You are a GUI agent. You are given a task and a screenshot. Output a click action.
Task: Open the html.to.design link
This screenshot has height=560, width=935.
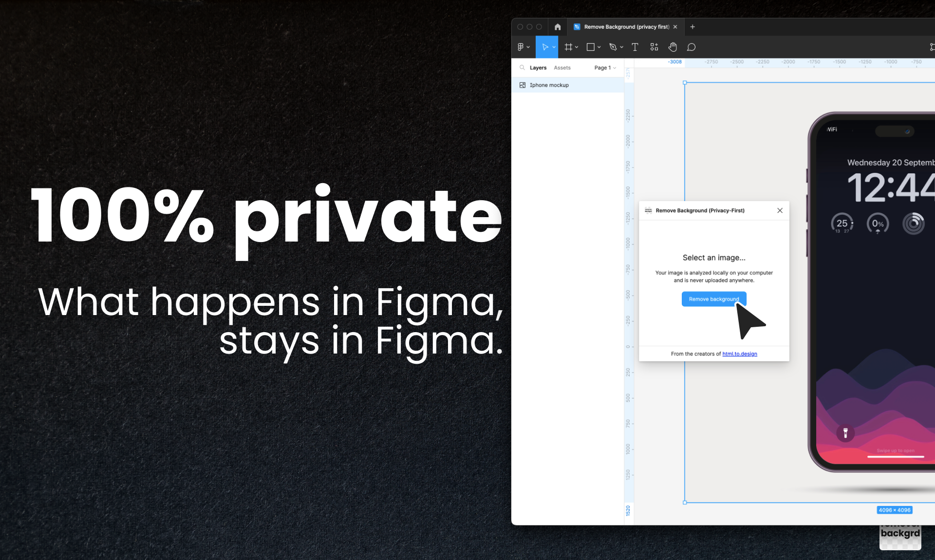(x=739, y=354)
